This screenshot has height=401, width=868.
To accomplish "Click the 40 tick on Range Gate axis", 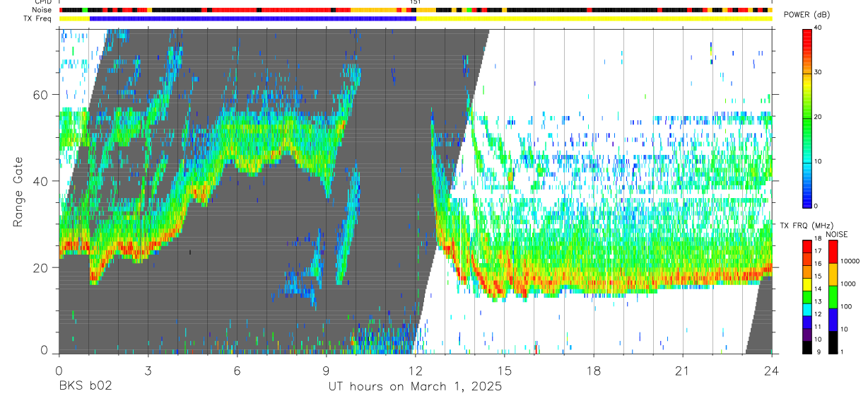I will [x=41, y=181].
